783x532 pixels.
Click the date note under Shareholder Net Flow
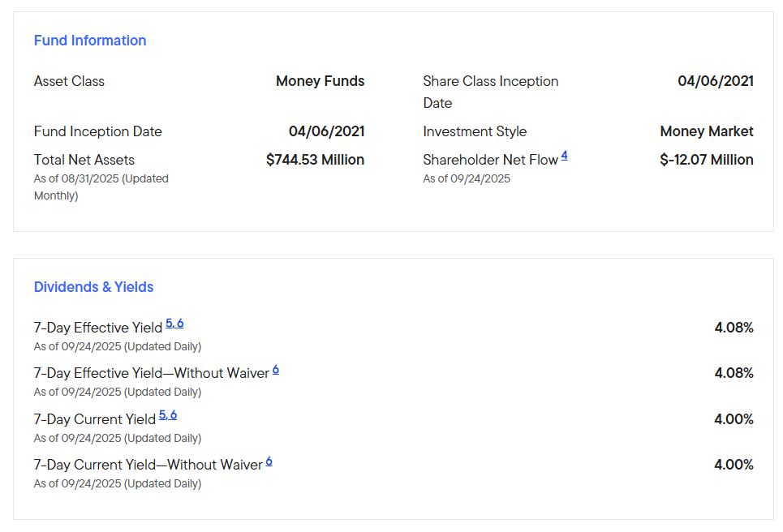467,178
